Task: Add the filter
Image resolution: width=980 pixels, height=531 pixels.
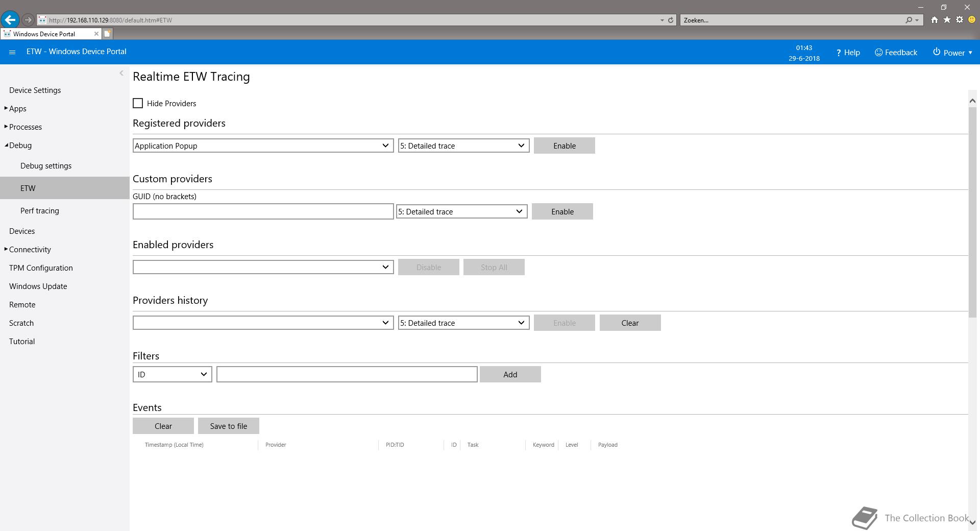Action: click(x=510, y=374)
